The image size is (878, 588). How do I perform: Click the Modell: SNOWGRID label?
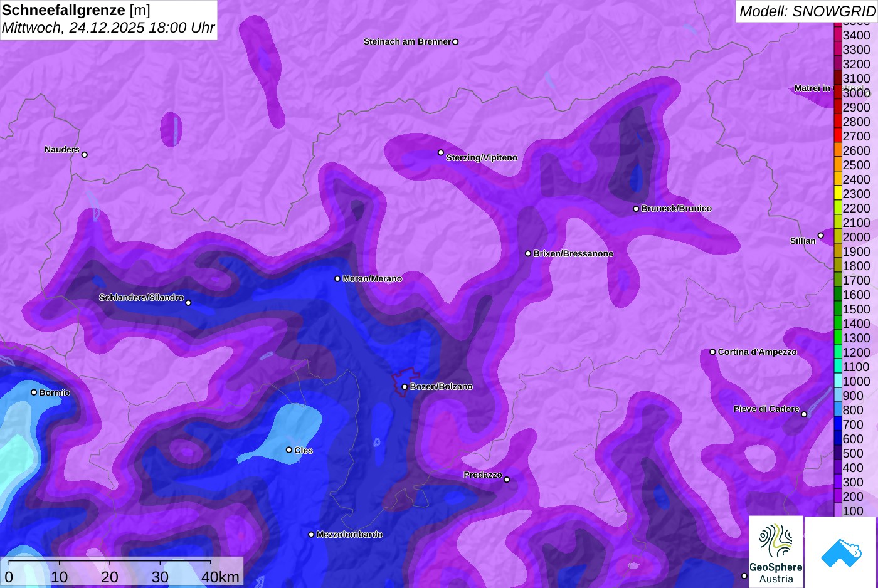tap(807, 11)
